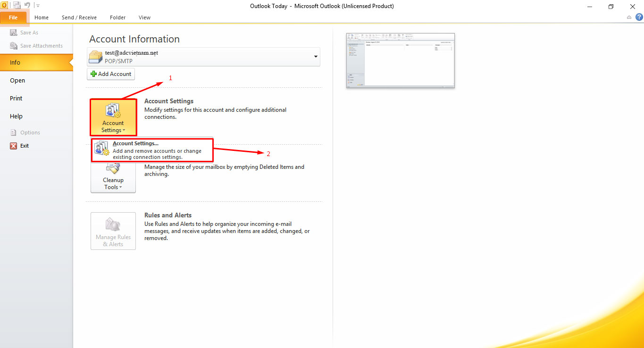
Task: Go to the View ribbon tab
Action: coord(145,17)
